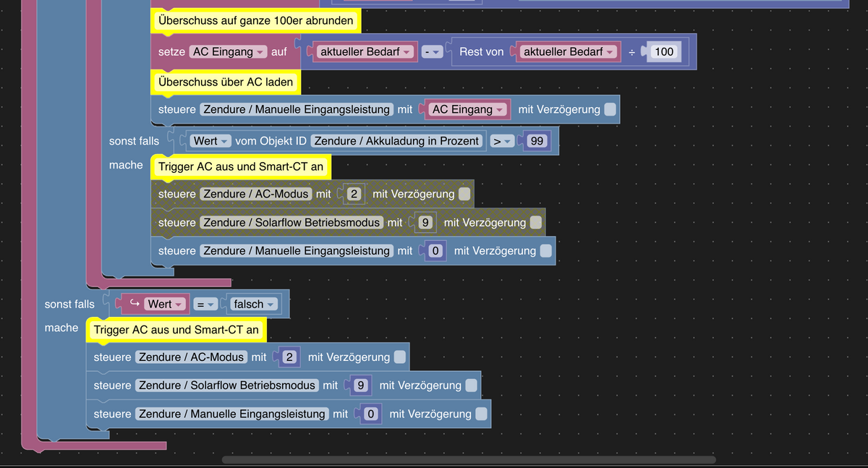The height and width of the screenshot is (468, 868).
Task: Change the equals comparison operator dropdown
Action: [206, 304]
